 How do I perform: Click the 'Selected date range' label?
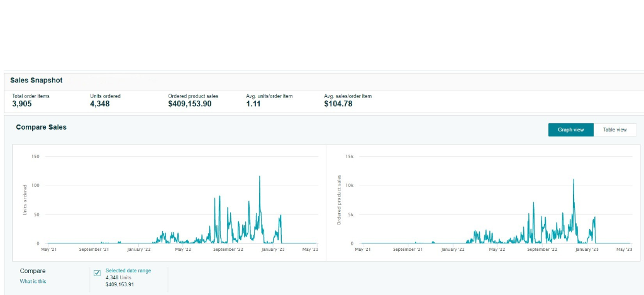click(128, 270)
